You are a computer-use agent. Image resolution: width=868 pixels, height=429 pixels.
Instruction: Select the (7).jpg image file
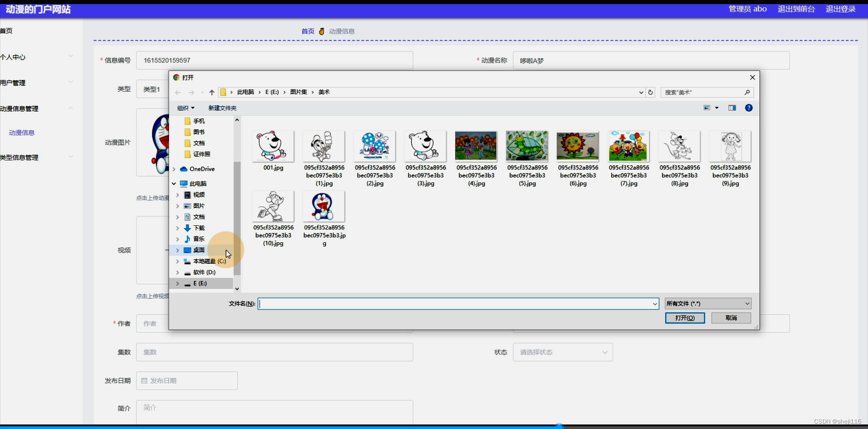tap(629, 158)
